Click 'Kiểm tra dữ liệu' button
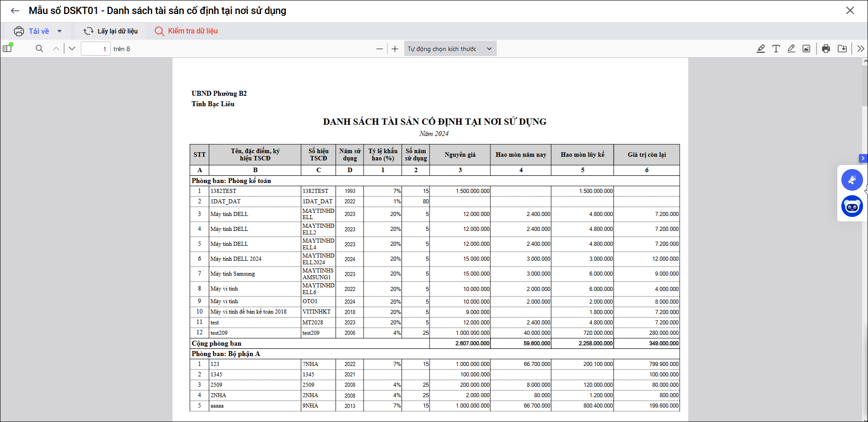 pyautogui.click(x=187, y=31)
